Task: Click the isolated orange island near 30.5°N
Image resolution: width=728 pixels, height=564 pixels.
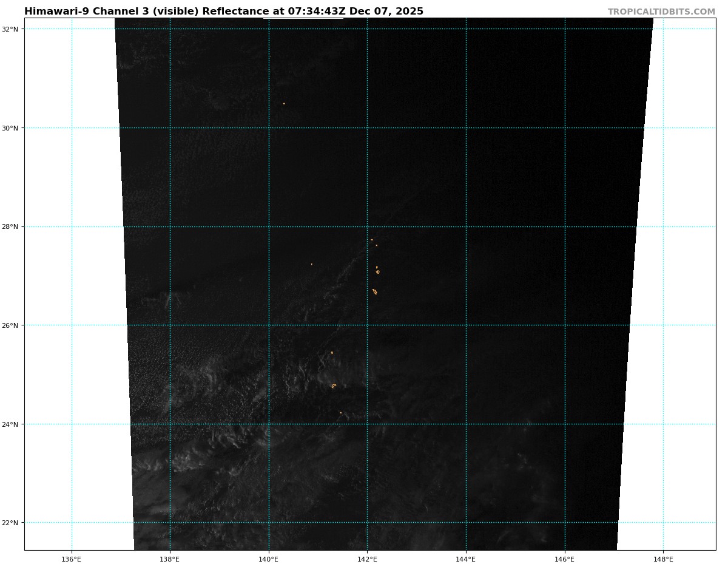Action: [284, 103]
